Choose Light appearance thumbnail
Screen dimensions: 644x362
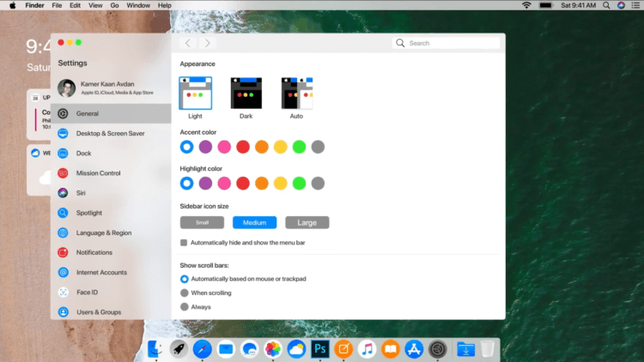(196, 94)
